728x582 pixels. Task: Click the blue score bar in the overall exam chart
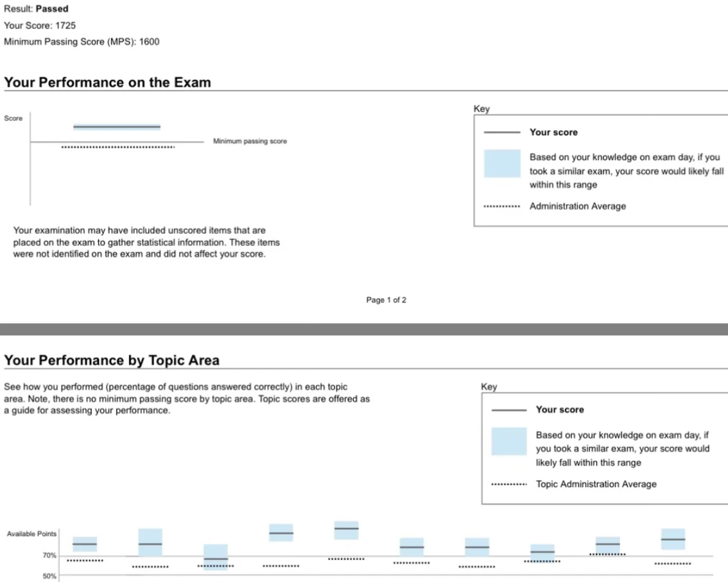pyautogui.click(x=117, y=127)
